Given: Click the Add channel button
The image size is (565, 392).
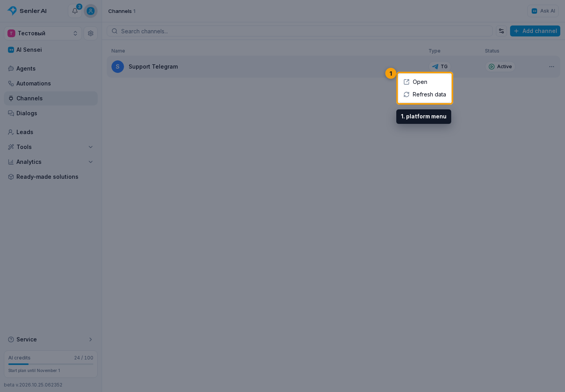Looking at the screenshot, I should (535, 31).
